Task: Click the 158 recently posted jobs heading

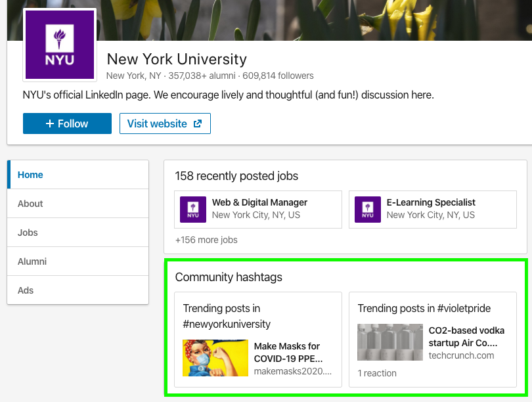Action: point(236,176)
